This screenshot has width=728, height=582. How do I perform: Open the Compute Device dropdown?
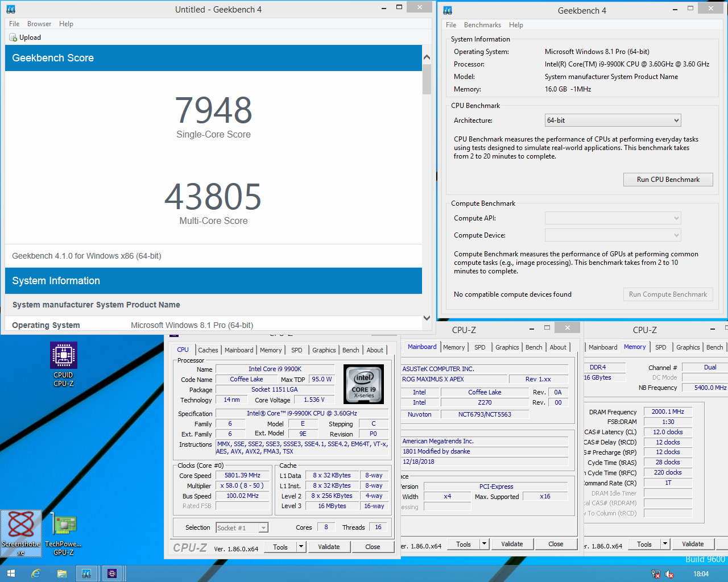pos(613,235)
